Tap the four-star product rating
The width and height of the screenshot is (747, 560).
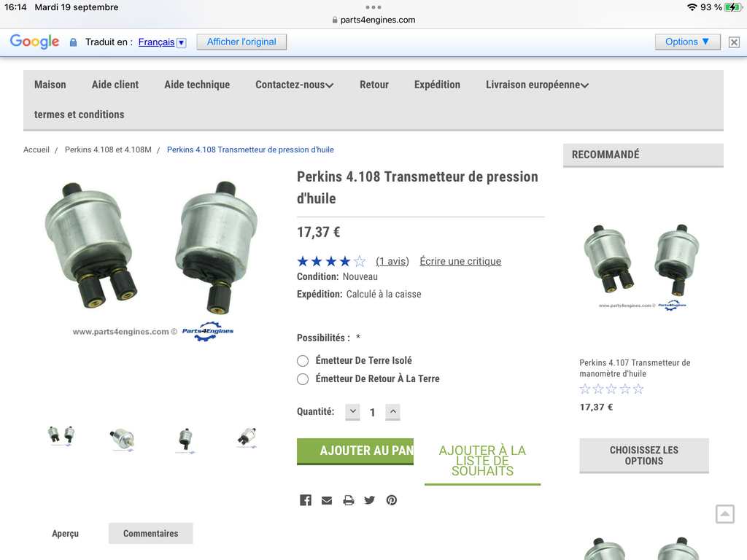coord(331,261)
